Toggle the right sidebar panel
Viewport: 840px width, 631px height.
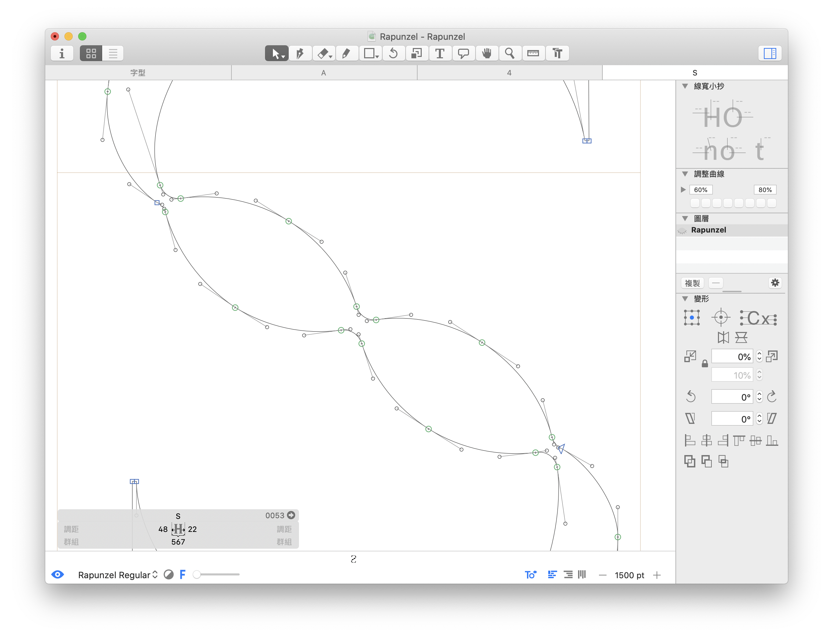770,53
